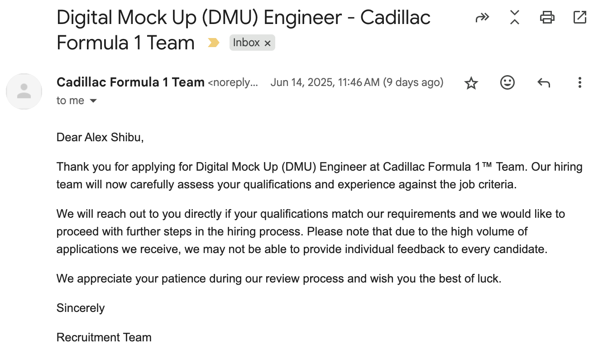Star the Cadillac Formula 1 Team message

point(471,83)
